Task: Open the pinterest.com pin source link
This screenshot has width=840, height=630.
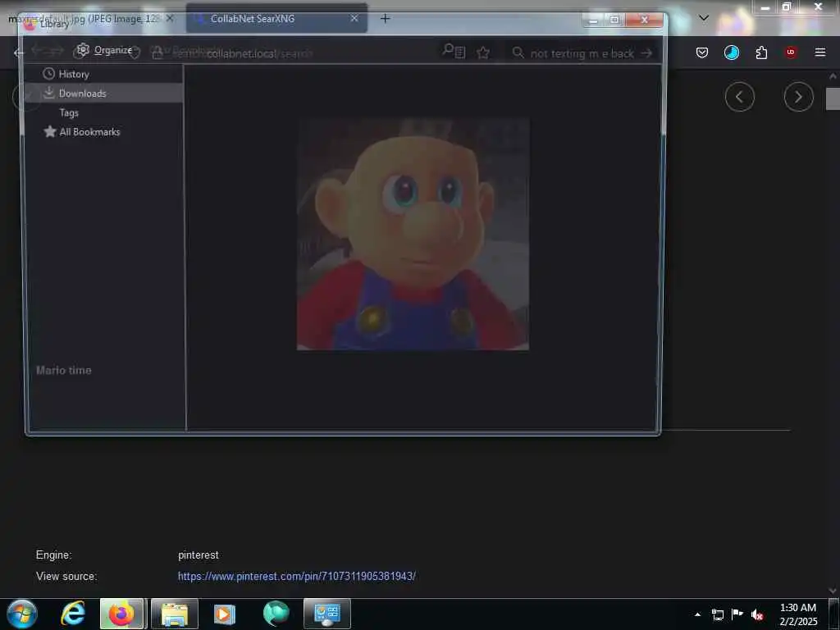Action: [297, 576]
